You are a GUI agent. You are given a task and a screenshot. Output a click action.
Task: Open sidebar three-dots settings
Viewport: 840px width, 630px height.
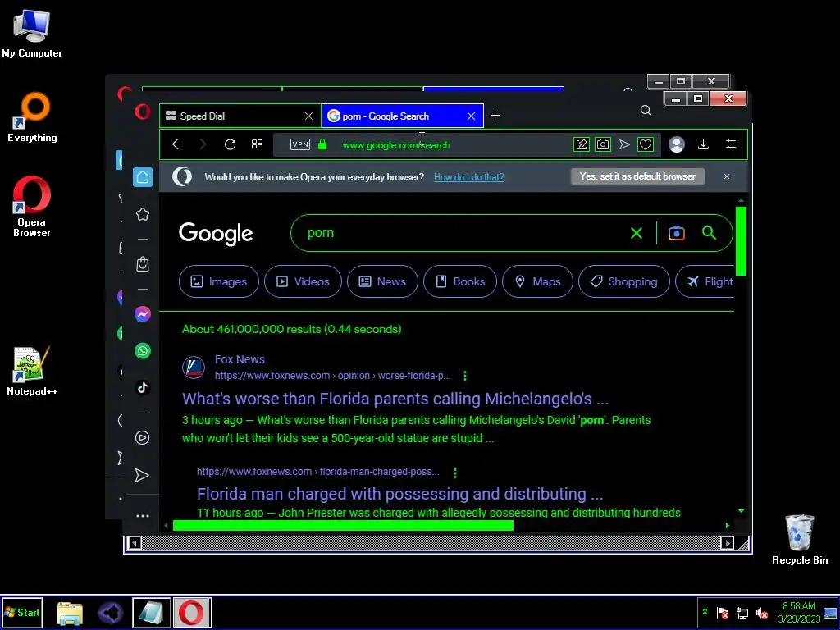pos(143,516)
